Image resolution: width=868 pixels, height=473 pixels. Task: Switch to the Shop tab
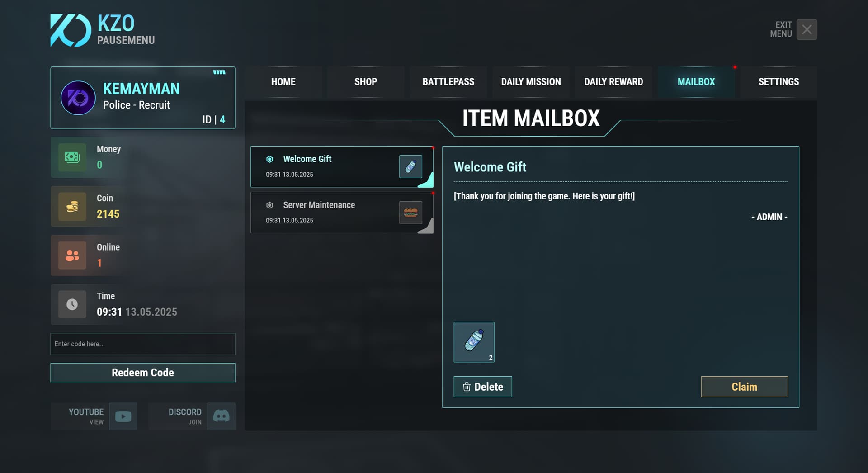(x=366, y=82)
